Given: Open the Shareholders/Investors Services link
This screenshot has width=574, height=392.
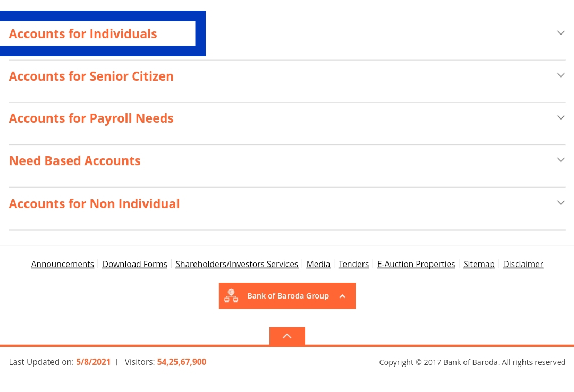Looking at the screenshot, I should coord(237,264).
